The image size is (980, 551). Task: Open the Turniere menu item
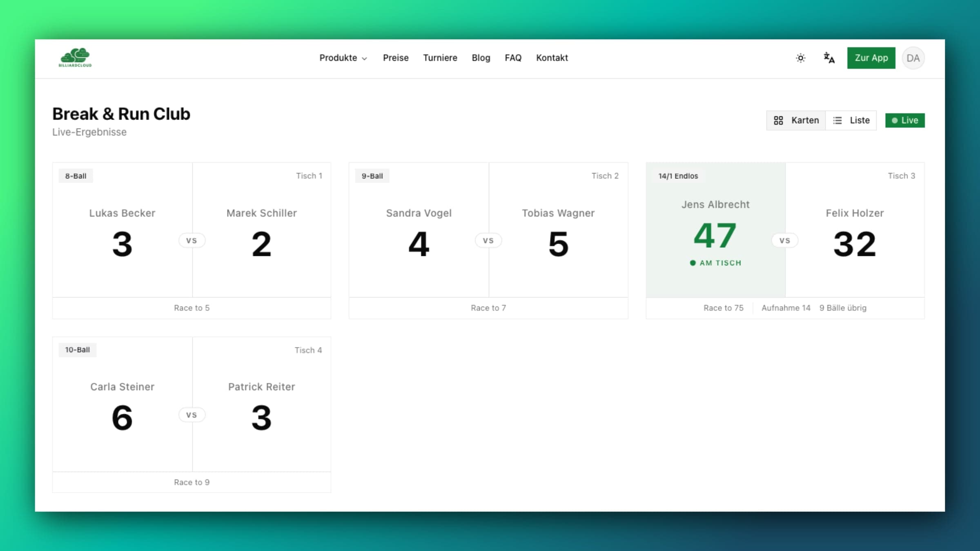pyautogui.click(x=440, y=58)
